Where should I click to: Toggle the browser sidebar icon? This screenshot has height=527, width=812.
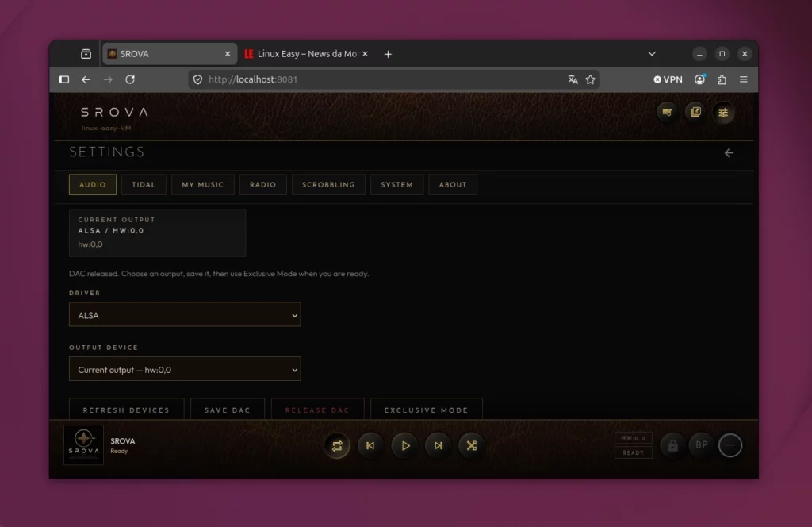(64, 79)
